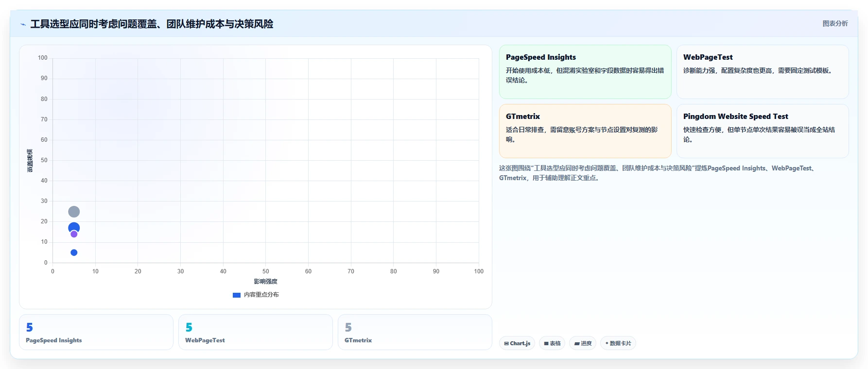The height and width of the screenshot is (369, 868).
Task: Click the x-axis tick label 50
Action: coord(265,271)
